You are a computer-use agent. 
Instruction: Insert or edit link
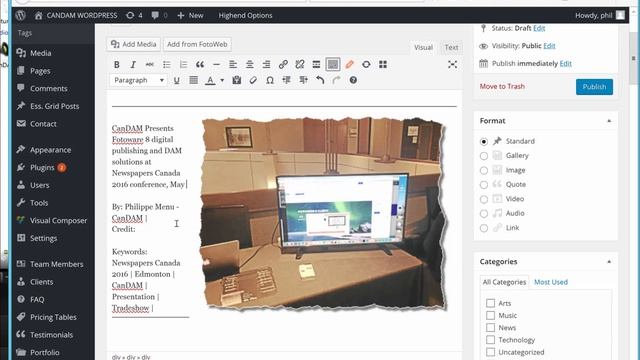pyautogui.click(x=283, y=64)
